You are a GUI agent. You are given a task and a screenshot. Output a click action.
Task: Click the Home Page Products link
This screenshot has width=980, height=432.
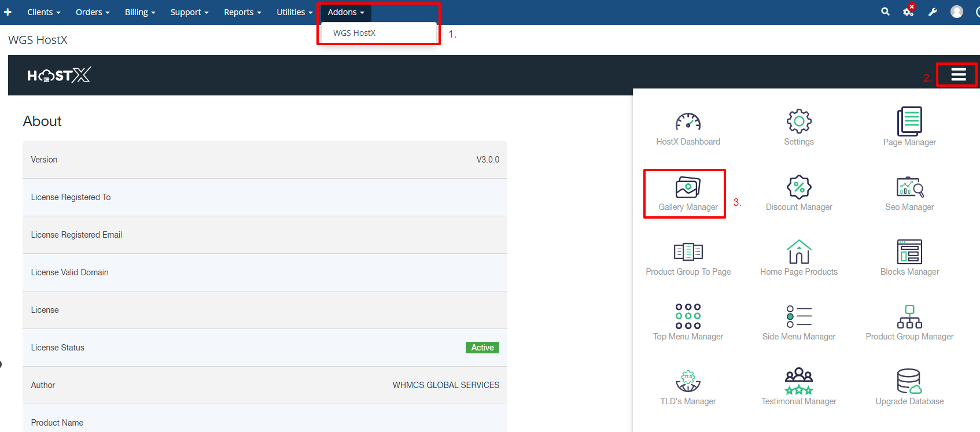coord(798,272)
